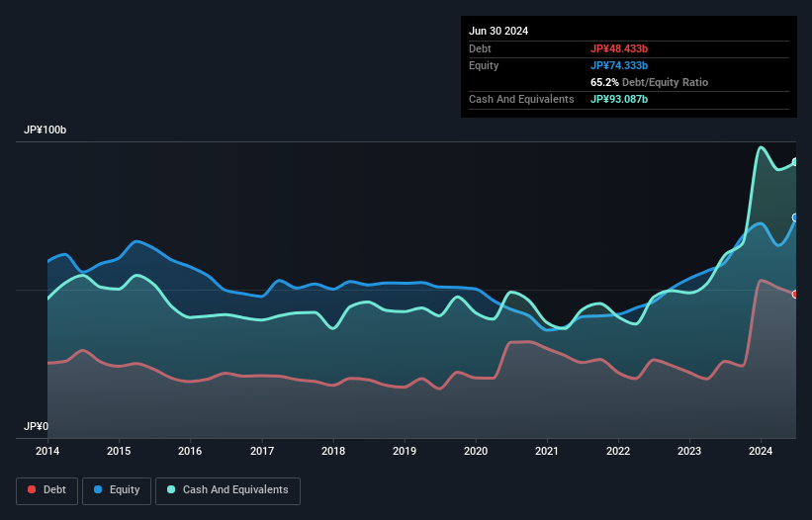Click the red Debt endpoint marker

tap(796, 294)
